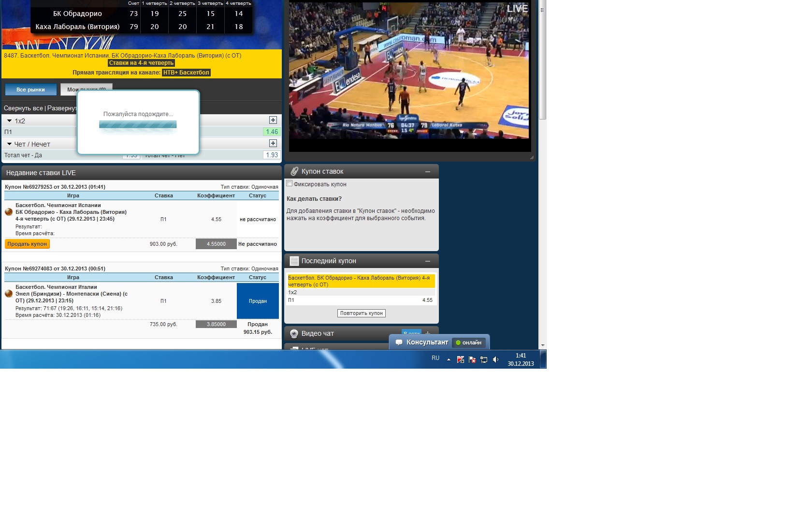
Task: Click the green онлайн status indicator
Action: click(468, 343)
